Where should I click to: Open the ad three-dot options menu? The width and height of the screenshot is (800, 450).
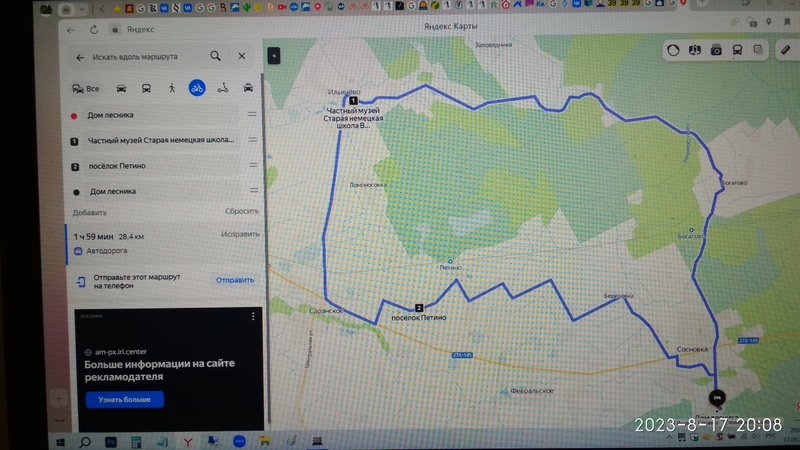point(253,317)
